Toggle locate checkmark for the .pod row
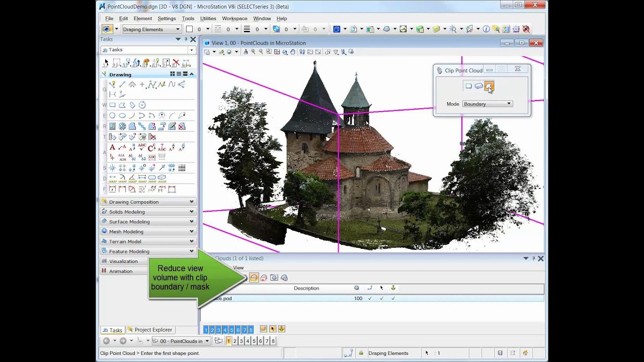This screenshot has height=362, width=644. click(381, 298)
